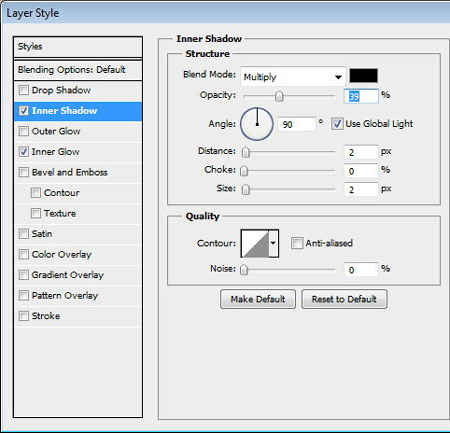Viewport: 450px width, 433px height.
Task: Enable the Anti-aliased checkbox
Action: 297,243
